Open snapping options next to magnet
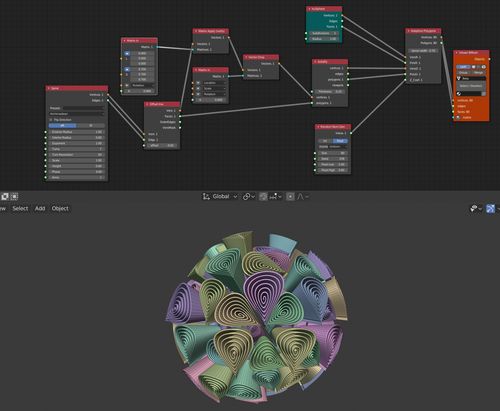The image size is (500, 411). click(x=275, y=197)
